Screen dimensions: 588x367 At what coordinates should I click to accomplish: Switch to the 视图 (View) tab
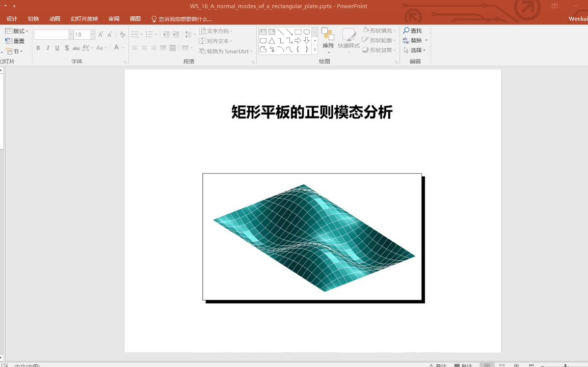pyautogui.click(x=135, y=18)
